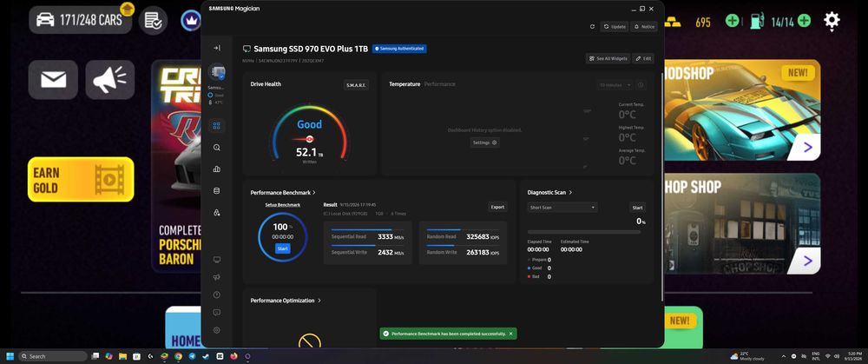Image resolution: width=868 pixels, height=364 pixels.
Task: Open Magician settings gear in sidebar
Action: tap(216, 330)
